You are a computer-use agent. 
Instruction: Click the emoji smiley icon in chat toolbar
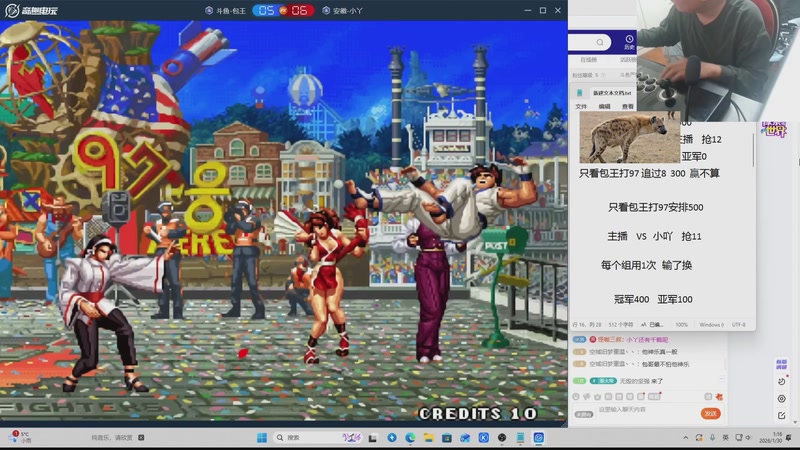[x=576, y=396]
